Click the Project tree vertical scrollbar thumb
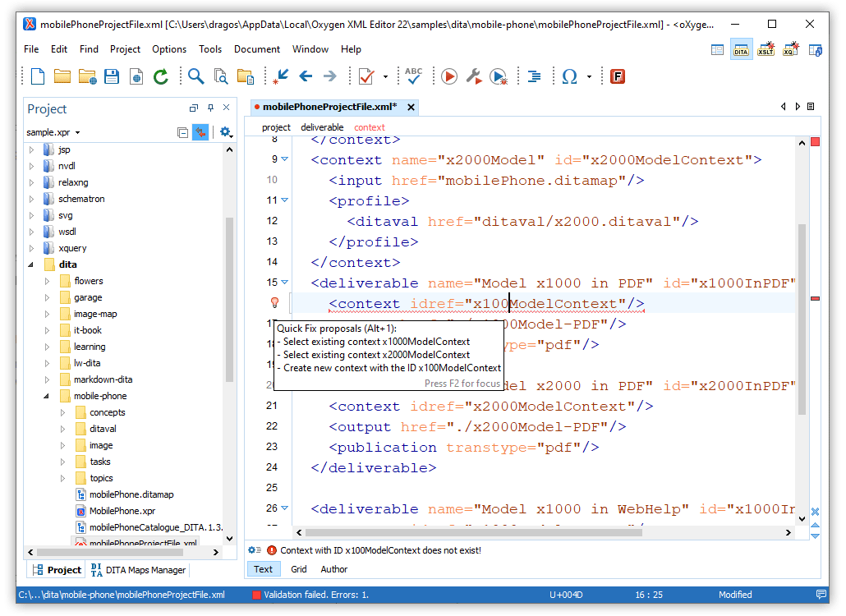This screenshot has height=616, width=846. [x=229, y=299]
